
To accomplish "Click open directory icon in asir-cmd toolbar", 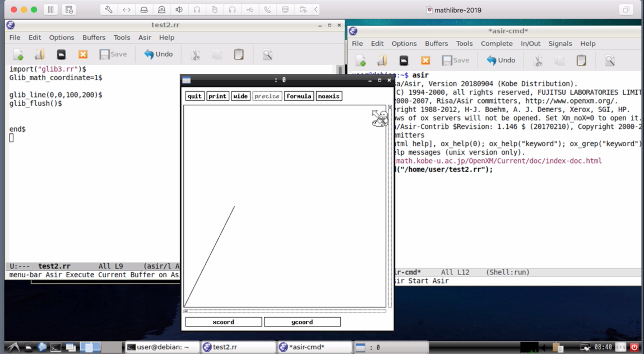I will [404, 60].
